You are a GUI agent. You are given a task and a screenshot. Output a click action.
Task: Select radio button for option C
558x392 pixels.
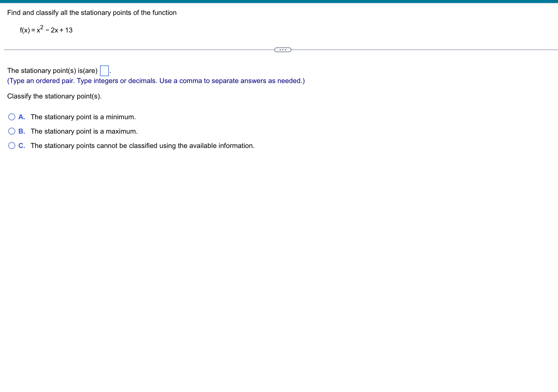(12, 146)
